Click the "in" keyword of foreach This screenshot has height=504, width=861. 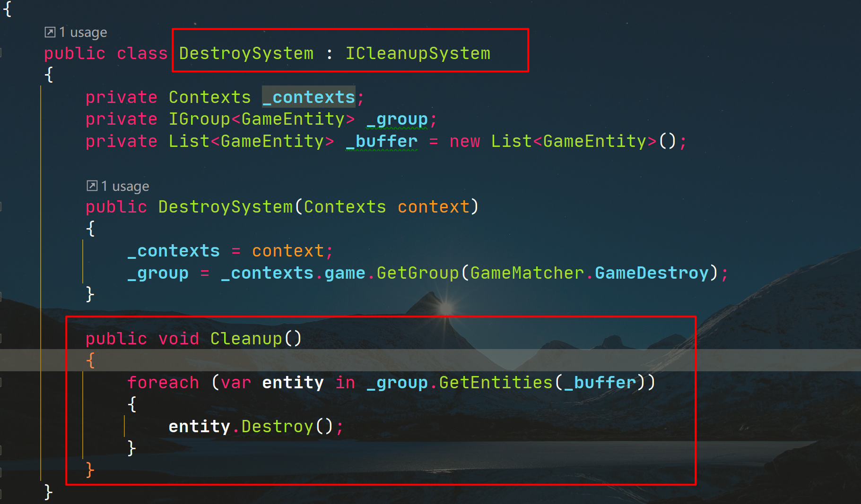(345, 383)
